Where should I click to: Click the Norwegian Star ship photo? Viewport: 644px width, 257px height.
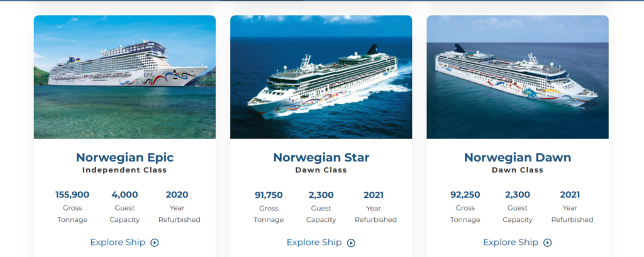321,77
